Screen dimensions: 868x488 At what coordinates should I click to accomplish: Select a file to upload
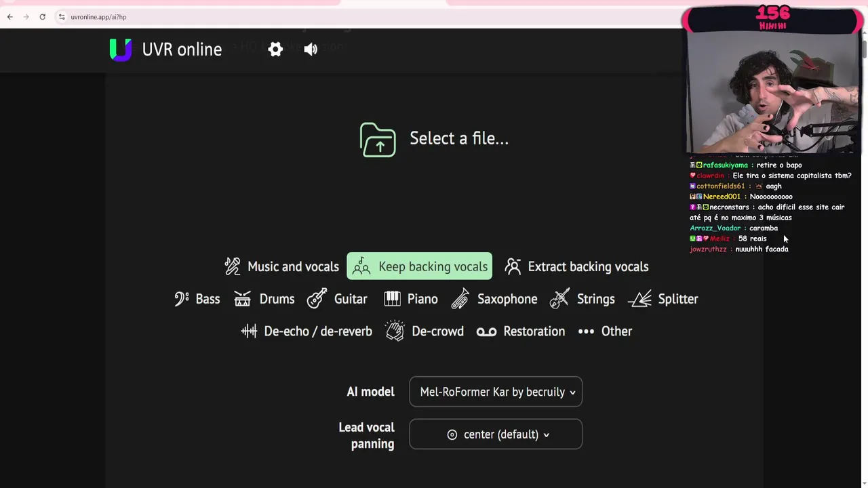pyautogui.click(x=434, y=139)
